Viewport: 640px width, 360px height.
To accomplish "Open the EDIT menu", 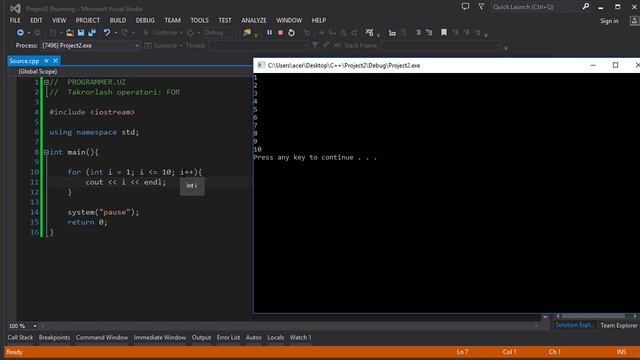I will pos(36,20).
